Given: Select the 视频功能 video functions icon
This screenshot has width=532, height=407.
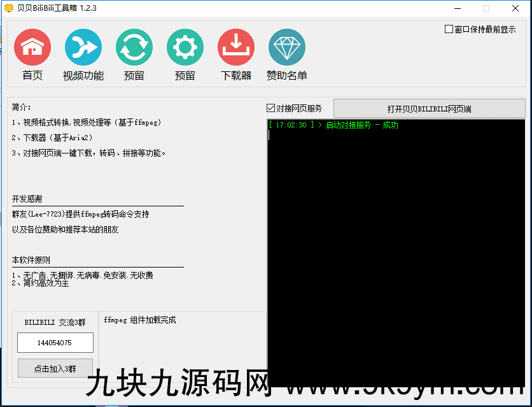Looking at the screenshot, I should click(83, 47).
